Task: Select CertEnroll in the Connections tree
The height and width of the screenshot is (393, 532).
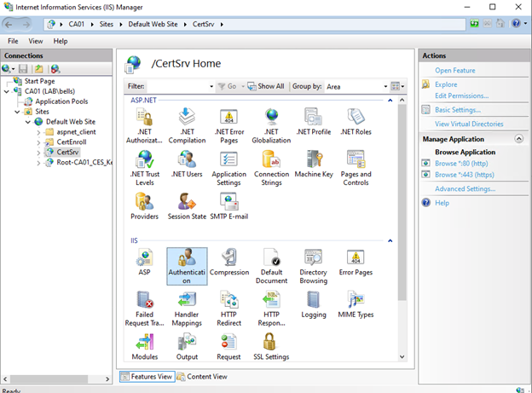Action: (72, 142)
